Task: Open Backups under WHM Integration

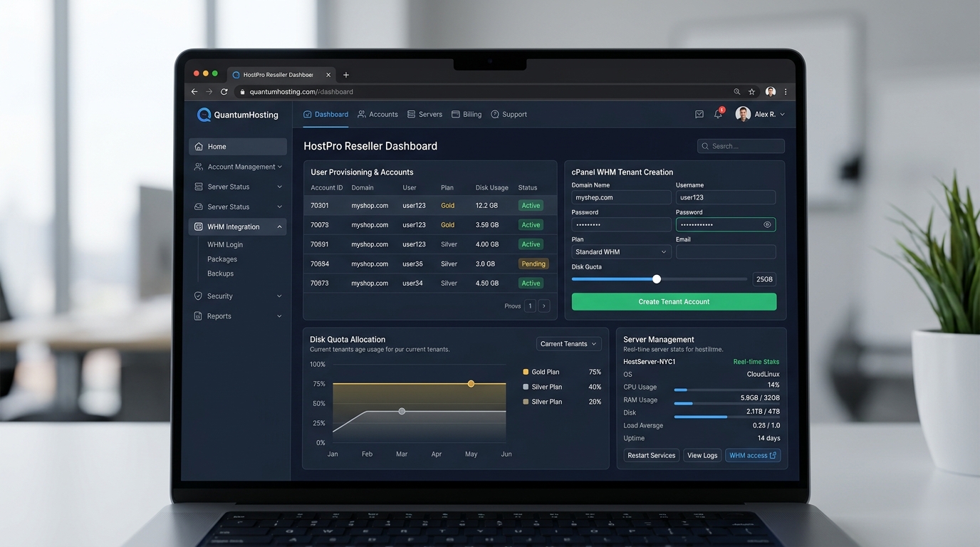Action: 220,273
